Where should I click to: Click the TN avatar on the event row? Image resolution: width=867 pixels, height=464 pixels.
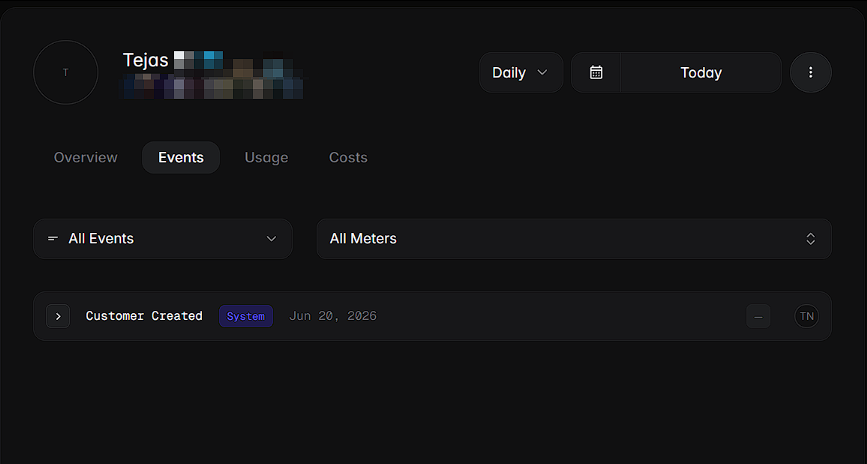(x=807, y=316)
